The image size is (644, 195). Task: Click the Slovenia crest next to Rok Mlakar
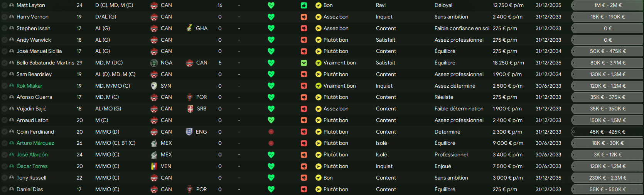[154, 86]
